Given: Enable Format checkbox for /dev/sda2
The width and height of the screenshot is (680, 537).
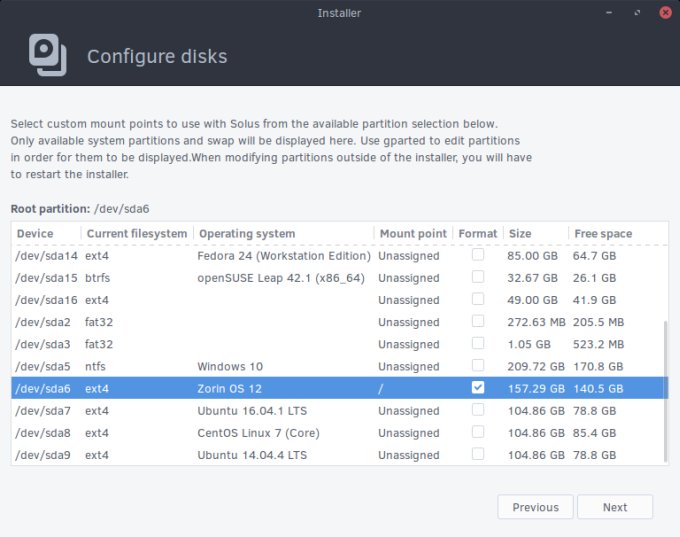Looking at the screenshot, I should (478, 321).
